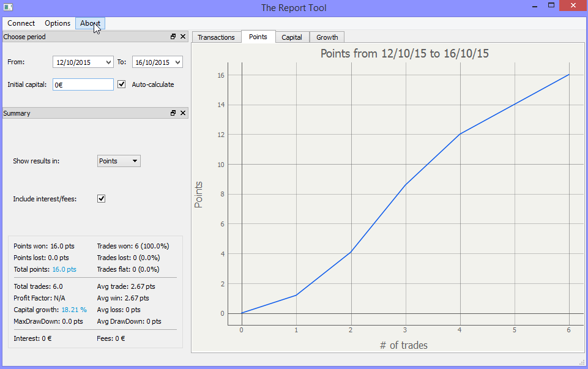Viewport: 588px width, 369px height.
Task: Click 'Trades flat: 0 (0.0%)' text
Action: point(128,269)
